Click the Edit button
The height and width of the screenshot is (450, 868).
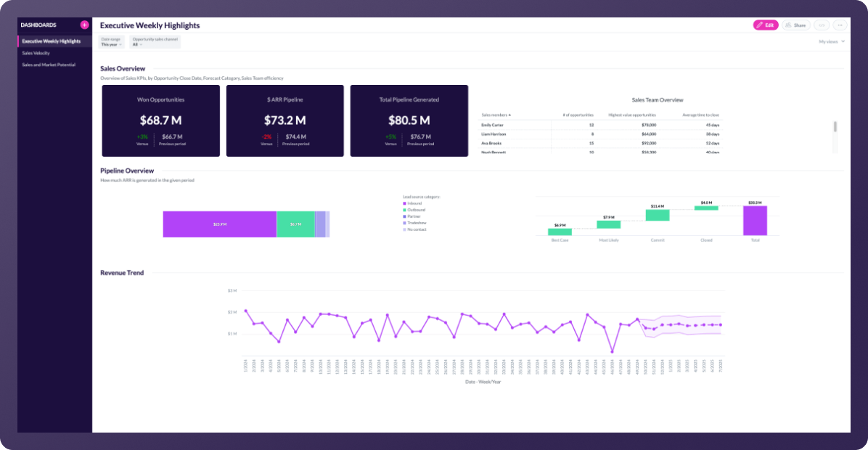(x=765, y=25)
